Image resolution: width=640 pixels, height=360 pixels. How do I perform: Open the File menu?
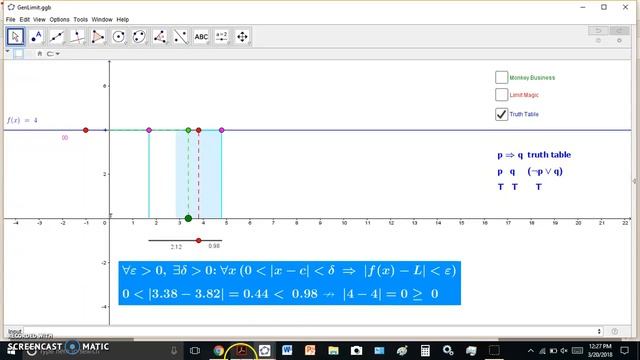coord(11,20)
